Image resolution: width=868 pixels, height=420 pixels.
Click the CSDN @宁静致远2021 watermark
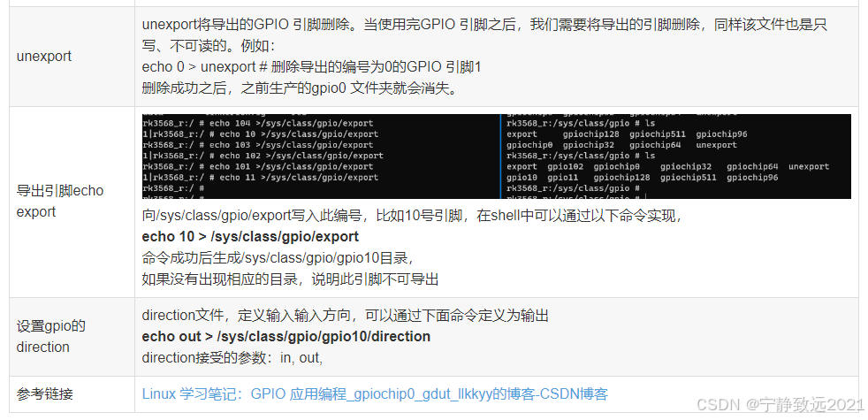(780, 405)
